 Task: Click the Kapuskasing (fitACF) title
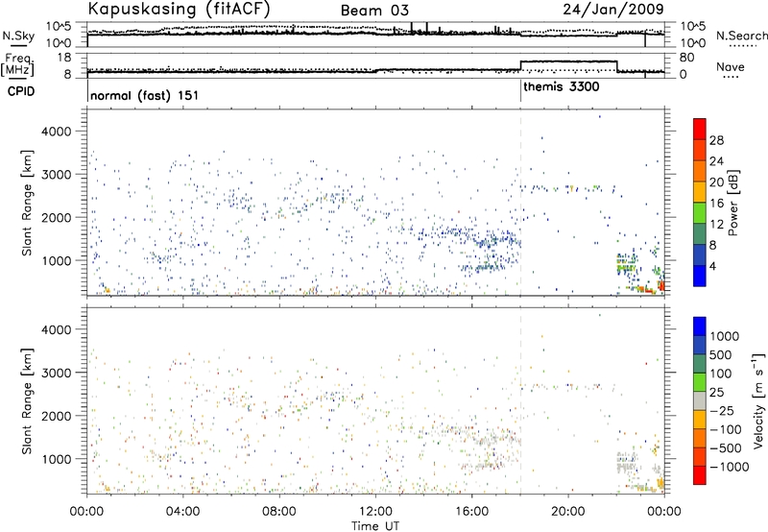click(179, 9)
